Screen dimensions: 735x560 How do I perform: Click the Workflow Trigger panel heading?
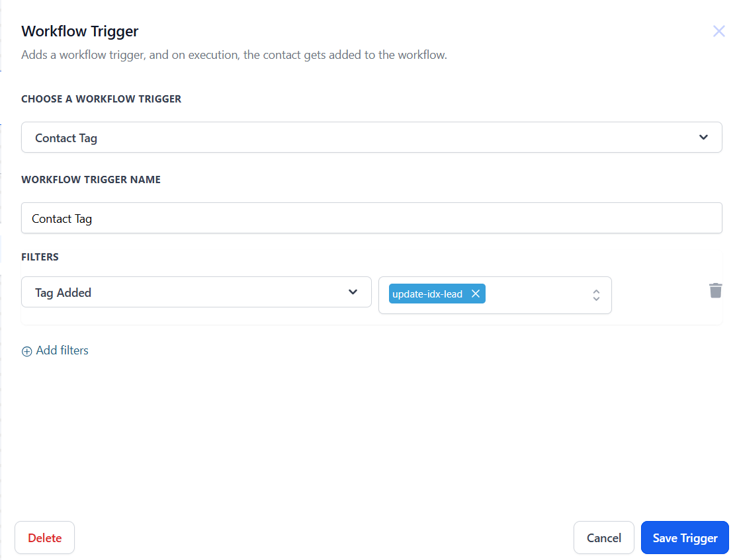coord(80,31)
